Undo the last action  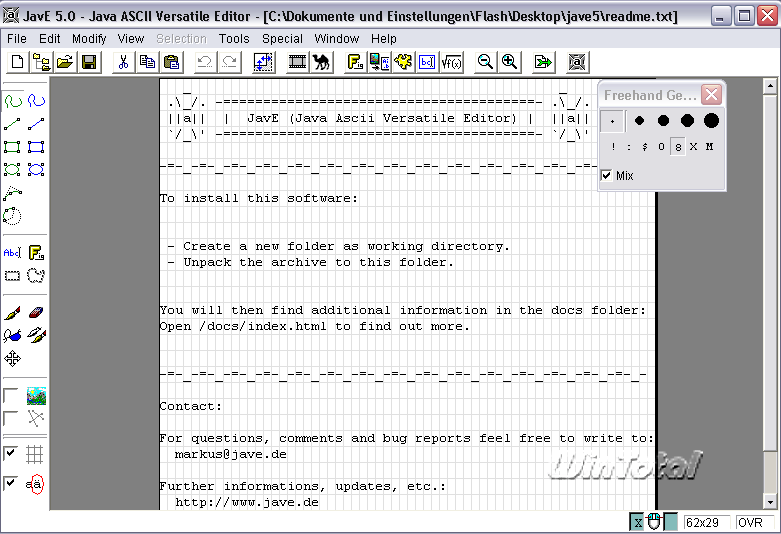205,62
